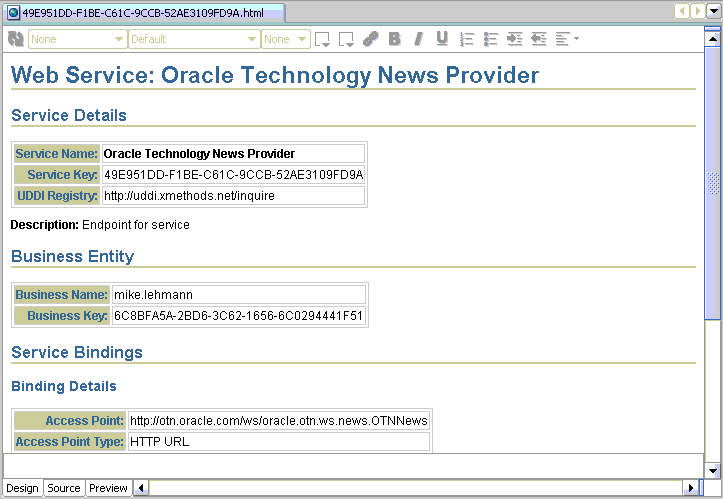Open the second None size dropdown
Viewport: 723px width, 499px height.
point(286,39)
